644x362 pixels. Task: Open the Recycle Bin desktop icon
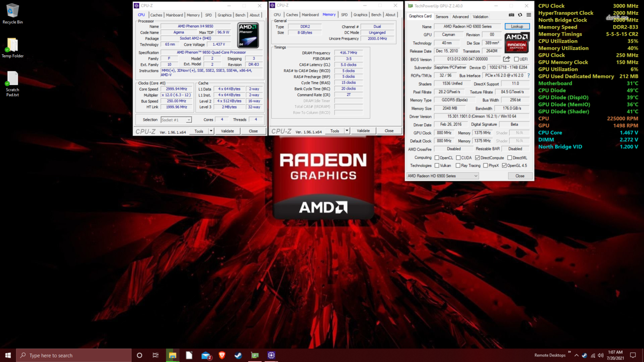[x=12, y=14]
